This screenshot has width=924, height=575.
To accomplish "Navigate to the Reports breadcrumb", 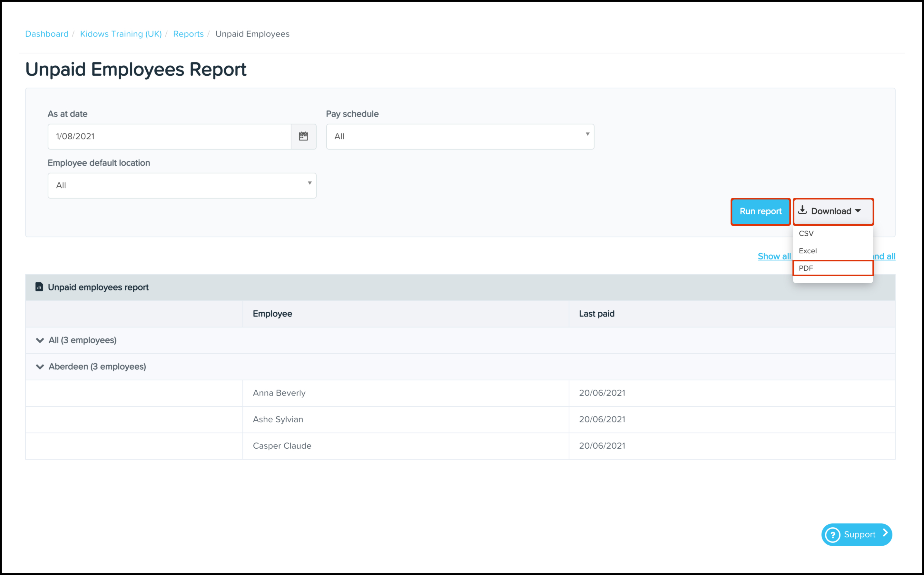I will pos(188,34).
